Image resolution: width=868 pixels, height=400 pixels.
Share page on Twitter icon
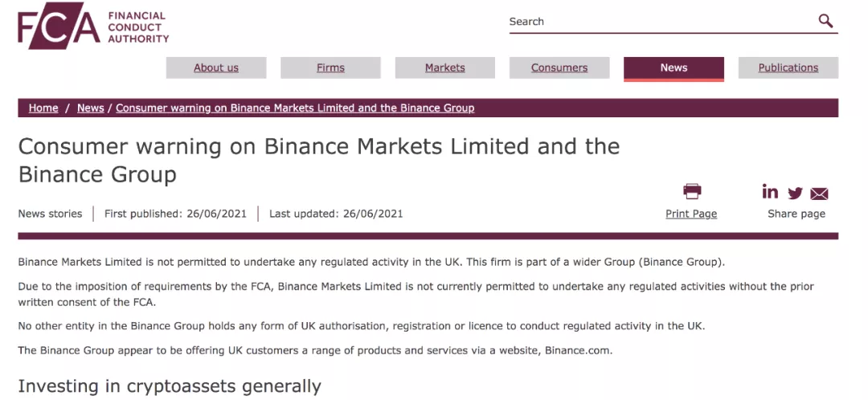pos(795,193)
